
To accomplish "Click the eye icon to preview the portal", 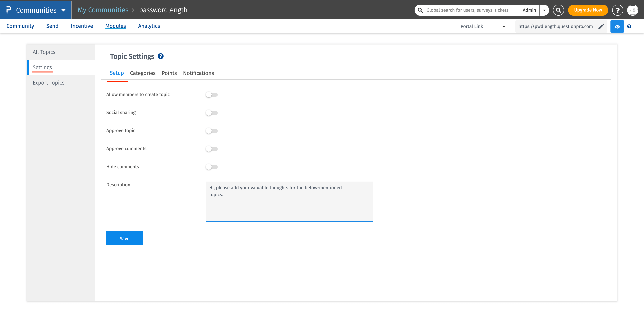I will coord(617,26).
